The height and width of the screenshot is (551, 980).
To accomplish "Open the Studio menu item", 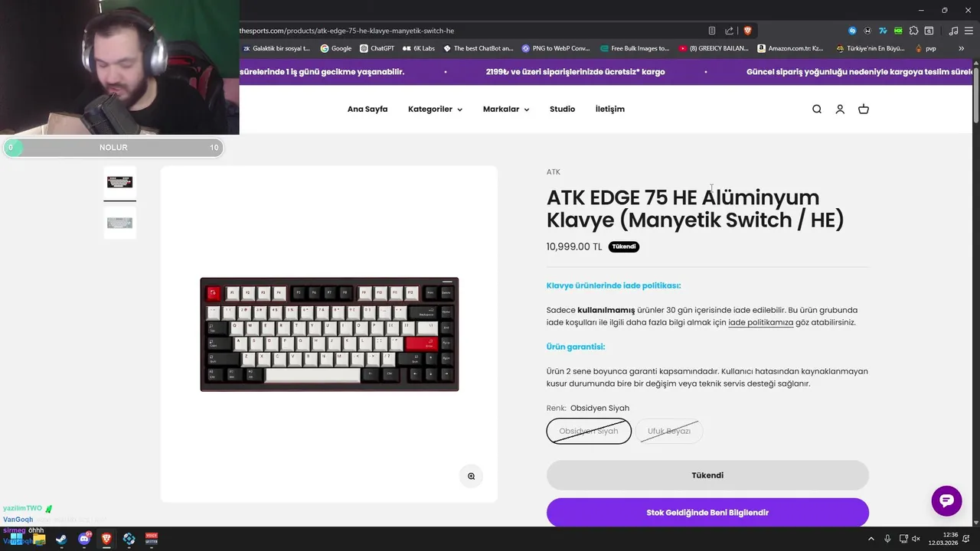I will [562, 109].
